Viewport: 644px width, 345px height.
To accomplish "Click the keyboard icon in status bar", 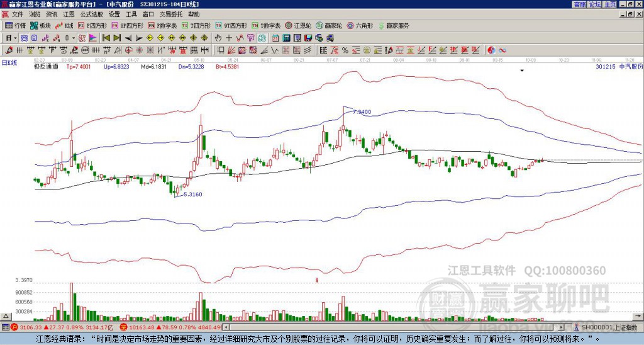I will tap(5, 327).
